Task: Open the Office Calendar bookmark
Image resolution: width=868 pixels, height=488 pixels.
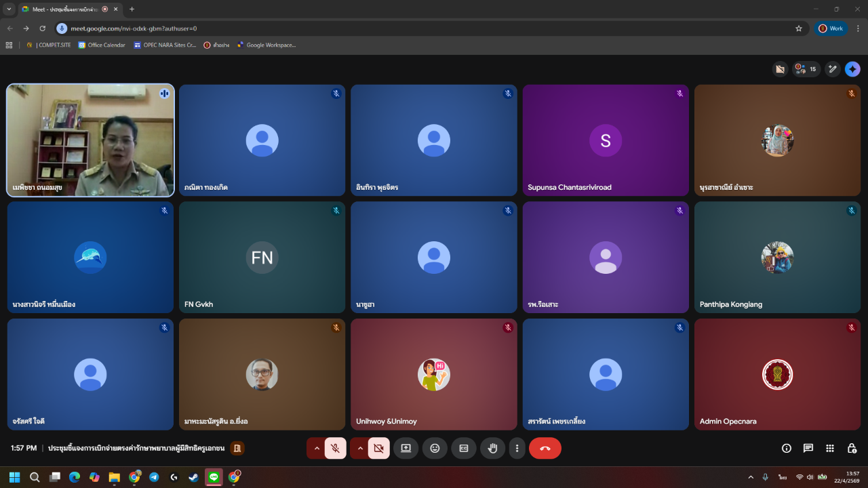Action: (102, 45)
